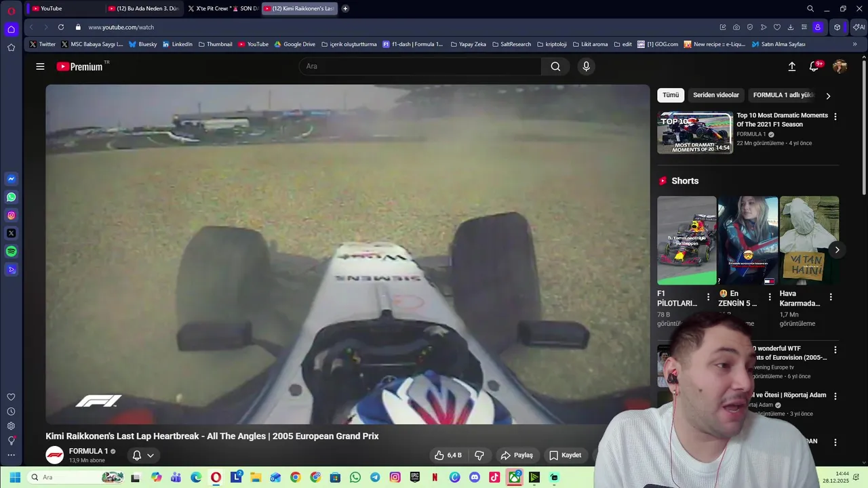Open the upload/create video icon
Screen dimensions: 868x488
791,66
